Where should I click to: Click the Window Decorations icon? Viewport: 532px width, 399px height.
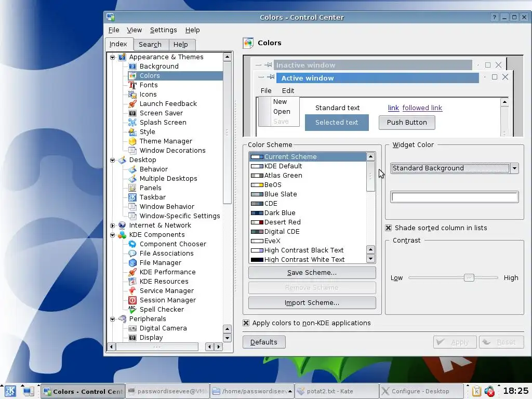pos(132,150)
